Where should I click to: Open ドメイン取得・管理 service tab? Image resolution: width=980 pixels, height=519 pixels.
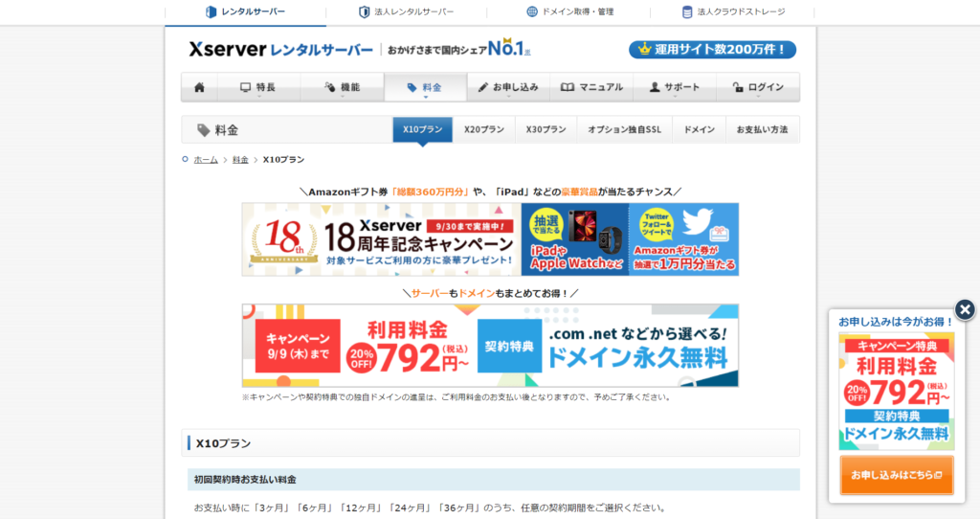click(x=569, y=11)
